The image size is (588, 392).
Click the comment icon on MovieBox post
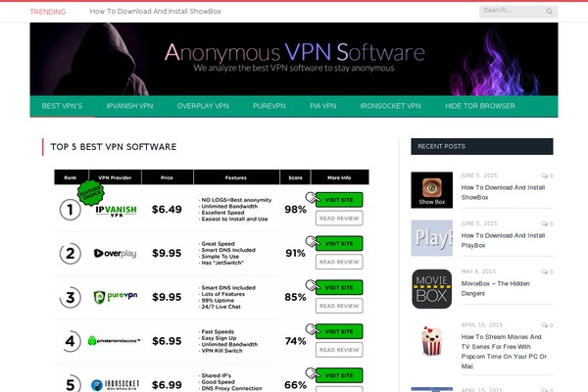click(x=544, y=272)
